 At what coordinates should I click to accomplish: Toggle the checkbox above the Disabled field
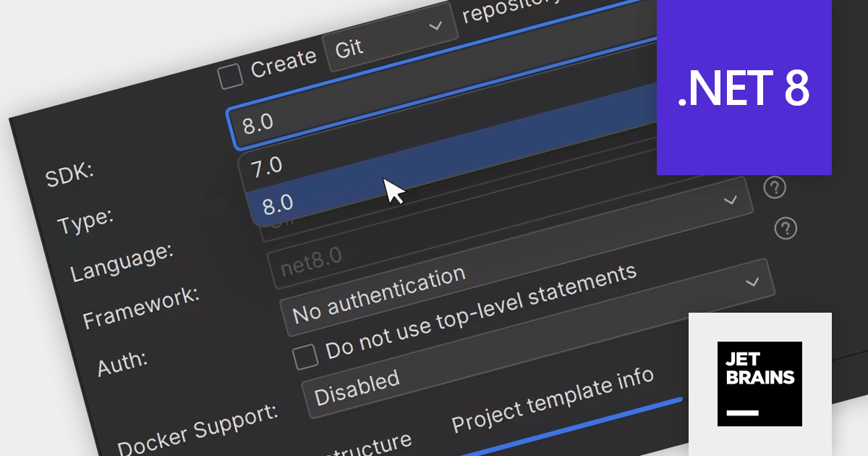click(x=307, y=355)
